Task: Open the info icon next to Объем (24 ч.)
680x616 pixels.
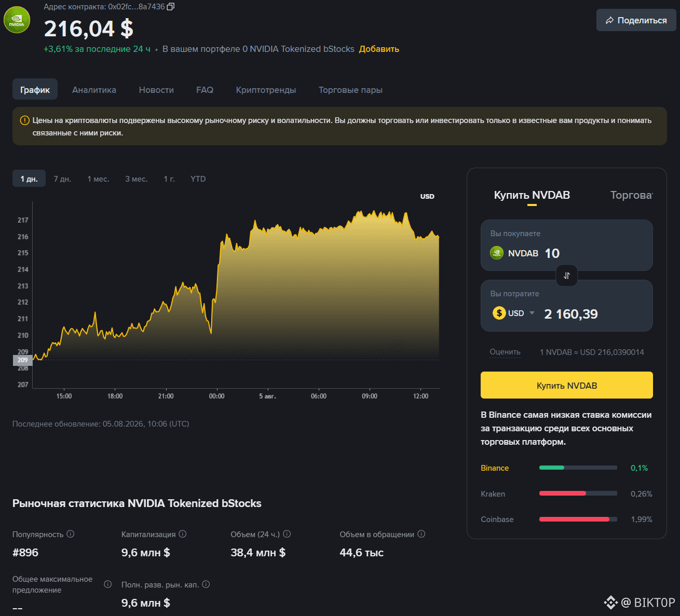Action: 287,534
